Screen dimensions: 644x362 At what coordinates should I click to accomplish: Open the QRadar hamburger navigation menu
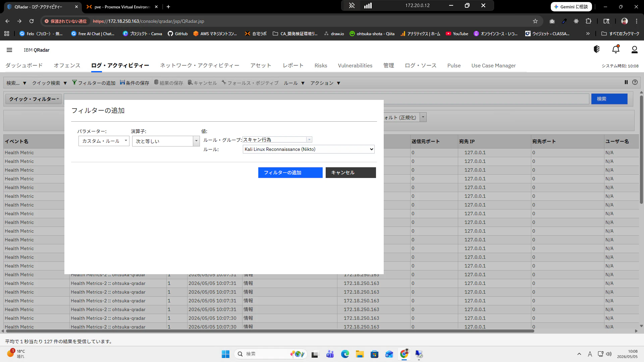point(9,50)
